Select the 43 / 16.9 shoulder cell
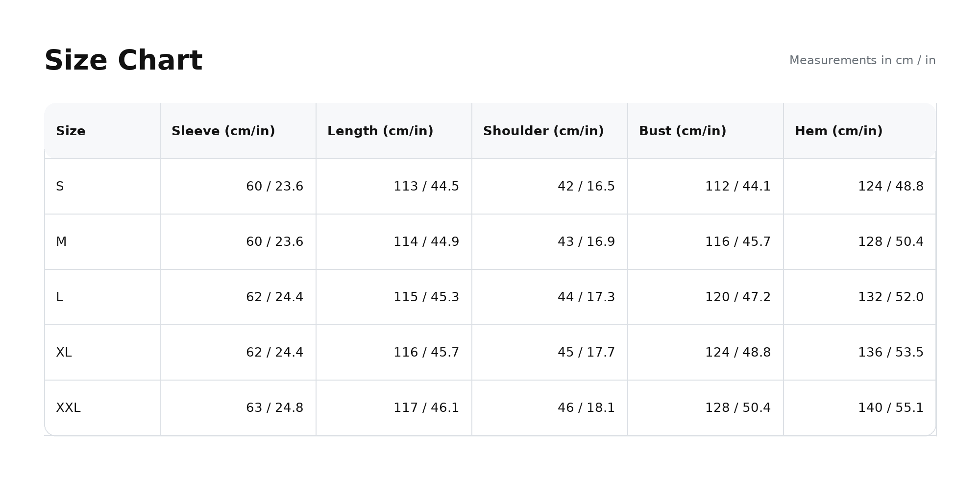This screenshot has height=480, width=980. (586, 242)
